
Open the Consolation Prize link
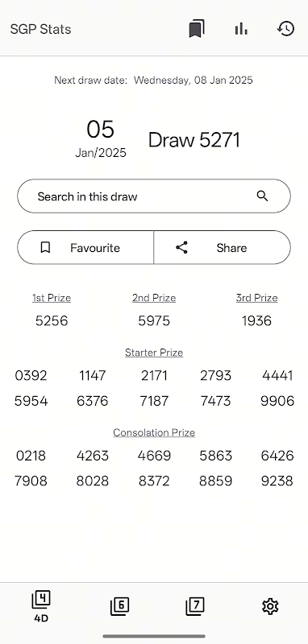coord(154,432)
